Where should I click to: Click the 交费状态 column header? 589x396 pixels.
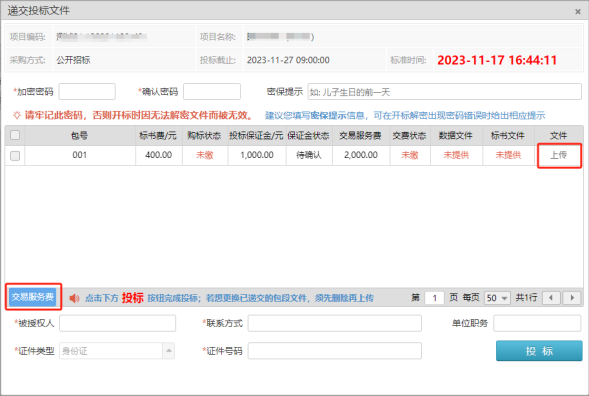point(410,136)
